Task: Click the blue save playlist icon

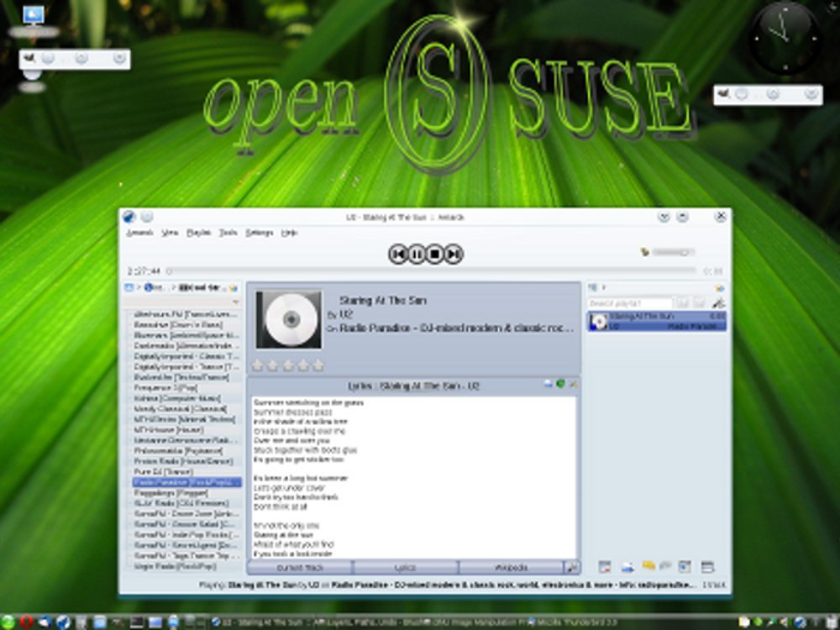Action: pyautogui.click(x=627, y=567)
